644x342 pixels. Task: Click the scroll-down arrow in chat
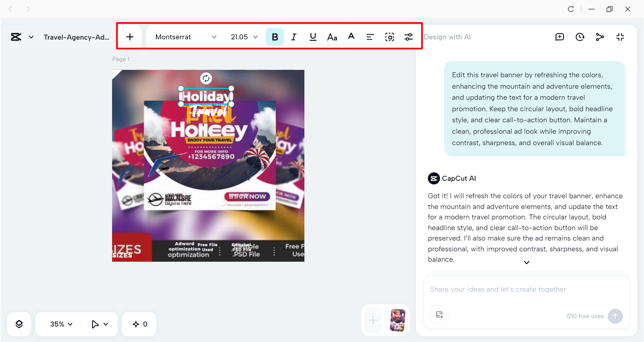pyautogui.click(x=527, y=262)
